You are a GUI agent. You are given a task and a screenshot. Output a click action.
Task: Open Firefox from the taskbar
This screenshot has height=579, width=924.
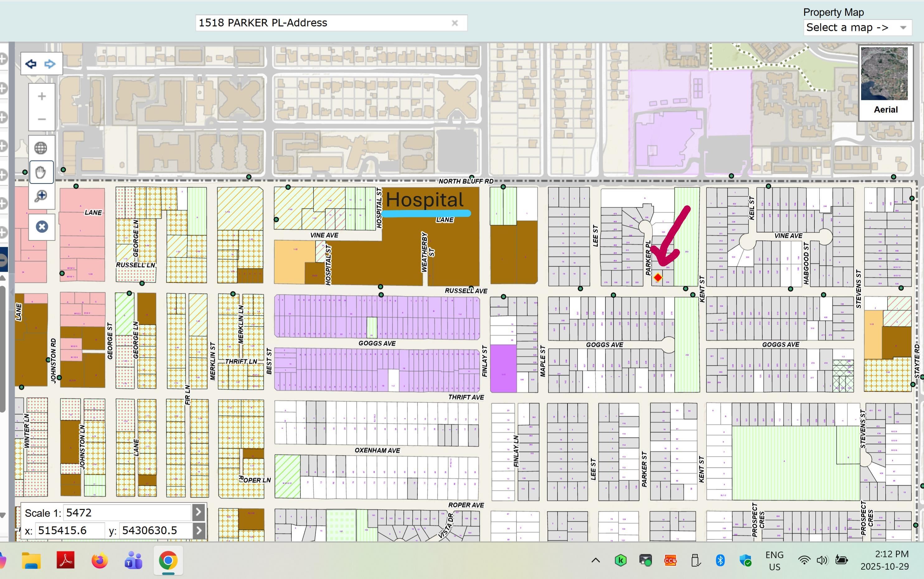[100, 561]
